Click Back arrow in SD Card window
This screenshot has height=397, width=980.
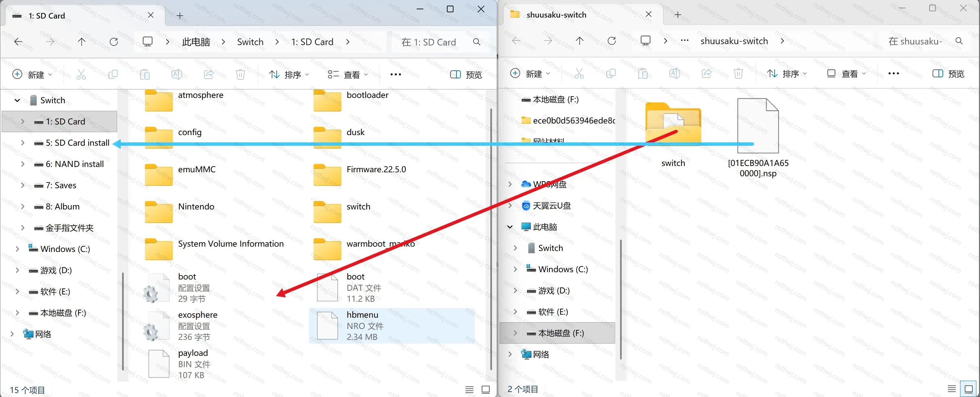[18, 41]
